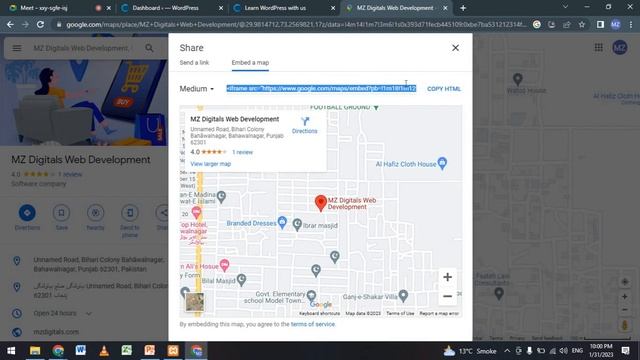Click Ibrar masjid mosque pin
The image size is (640, 360).
pyautogui.click(x=297, y=224)
